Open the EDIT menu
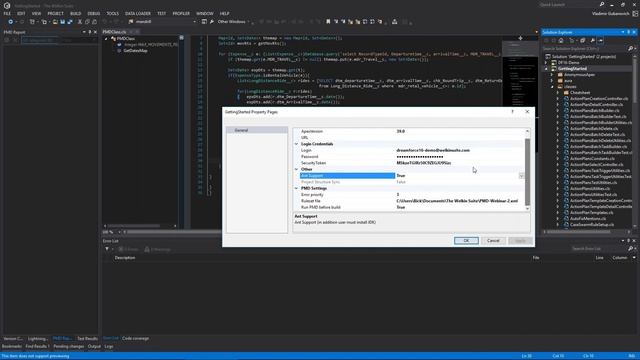 pyautogui.click(x=21, y=13)
